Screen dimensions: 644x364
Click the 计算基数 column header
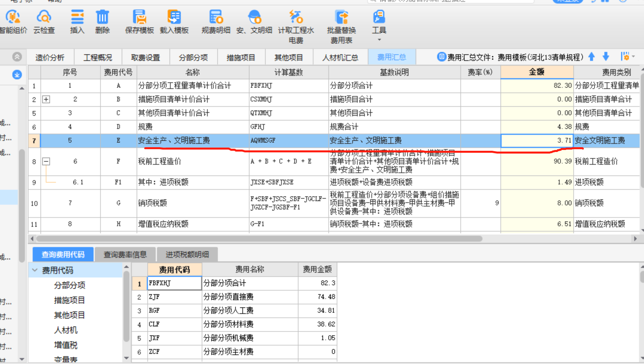[x=289, y=72]
